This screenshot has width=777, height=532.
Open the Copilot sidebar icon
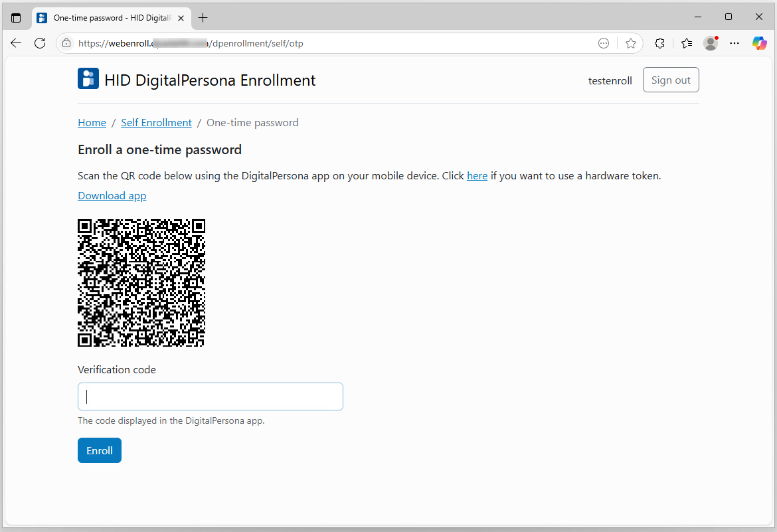(x=759, y=43)
